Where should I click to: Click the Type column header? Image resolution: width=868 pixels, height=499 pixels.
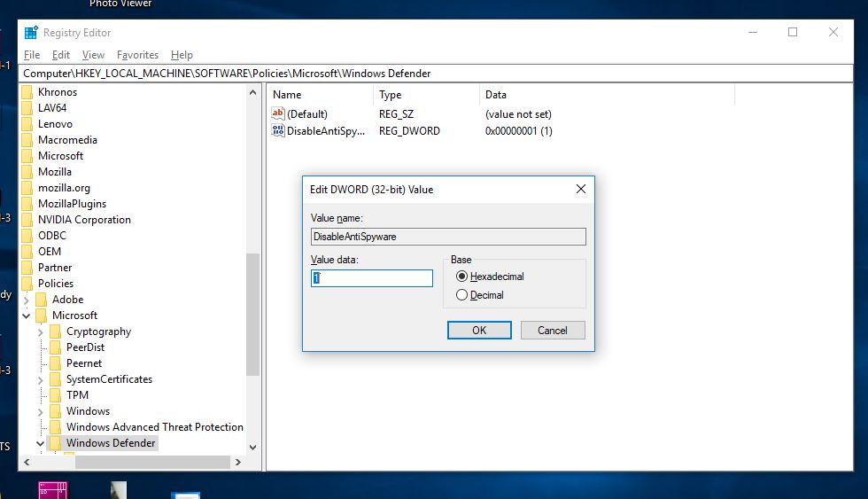click(426, 95)
